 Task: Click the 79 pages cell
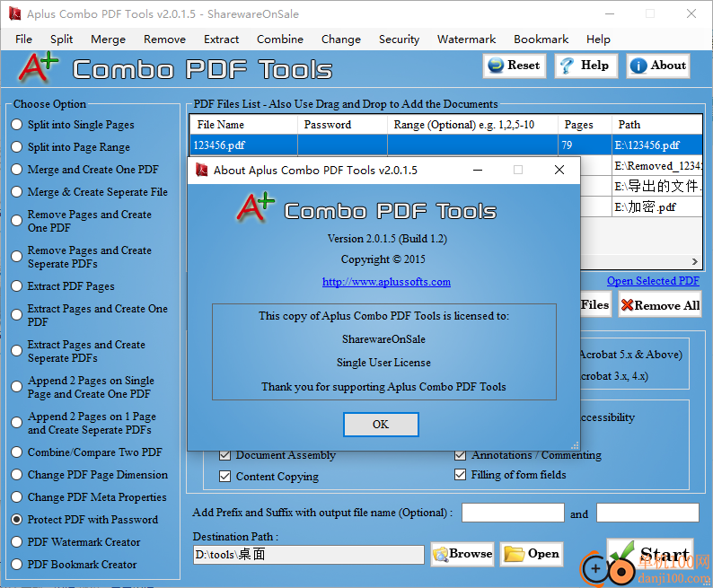click(x=585, y=145)
